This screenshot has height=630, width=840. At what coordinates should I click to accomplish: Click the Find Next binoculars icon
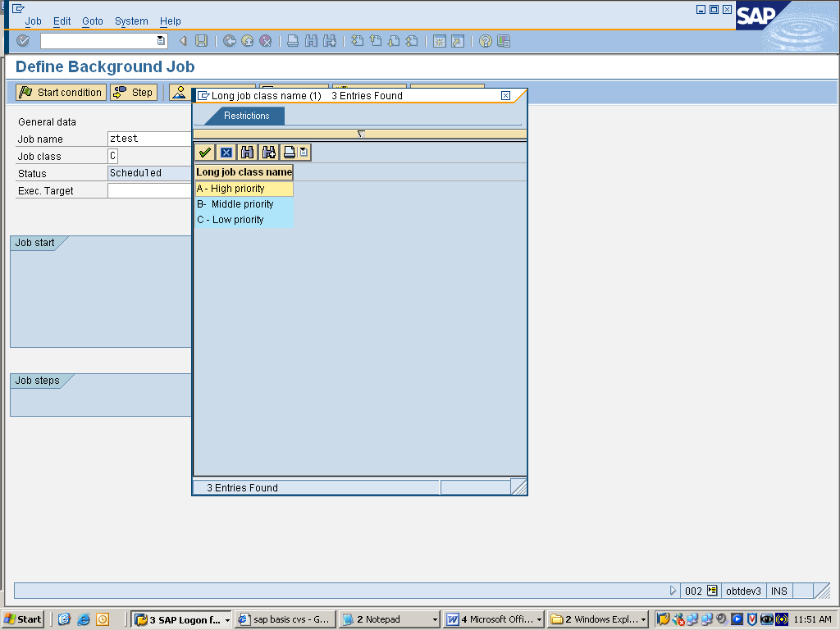point(269,152)
